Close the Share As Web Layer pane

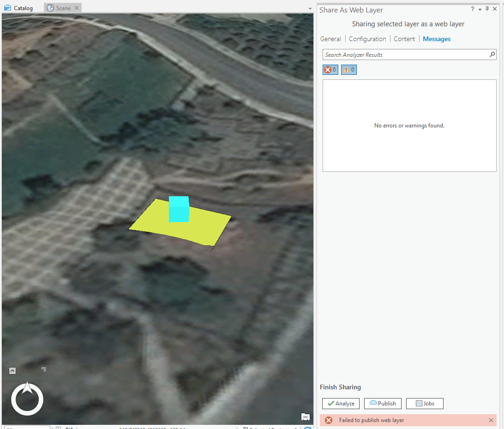495,9
